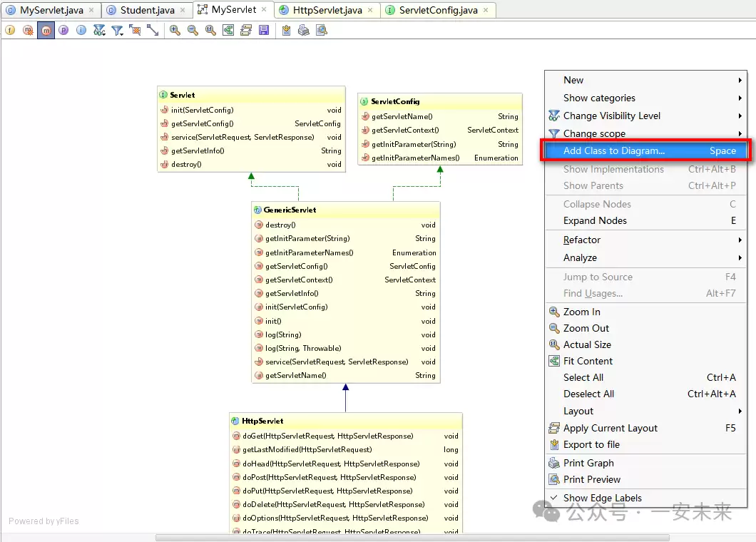Toggle the Fields display icon in toolbar

point(10,30)
